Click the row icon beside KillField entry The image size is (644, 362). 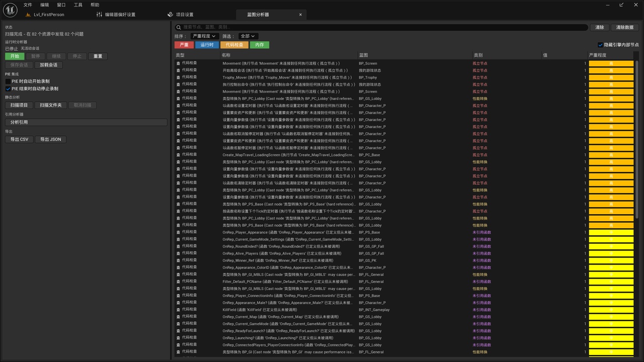[x=178, y=310]
